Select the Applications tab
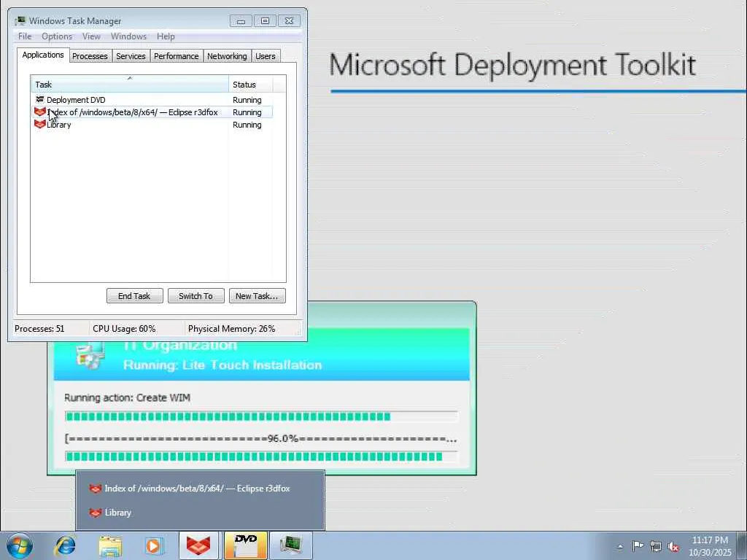Viewport: 747px width, 560px height. coord(43,55)
